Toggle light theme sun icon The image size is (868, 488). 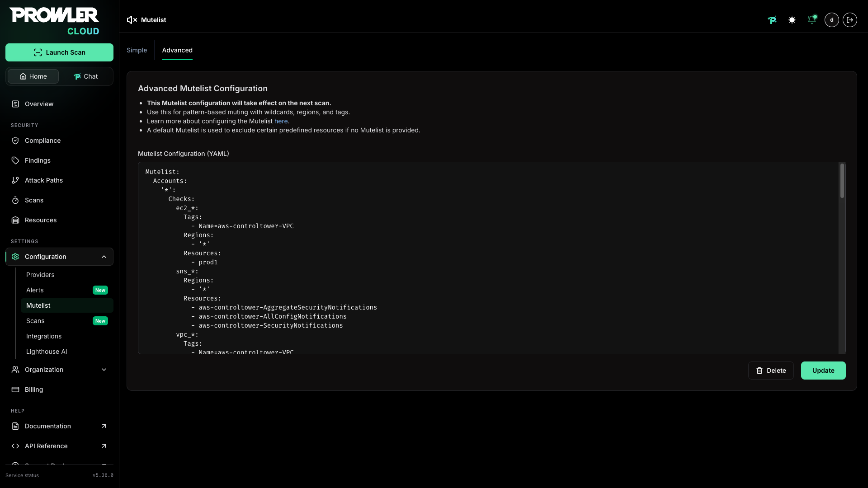coord(792,20)
